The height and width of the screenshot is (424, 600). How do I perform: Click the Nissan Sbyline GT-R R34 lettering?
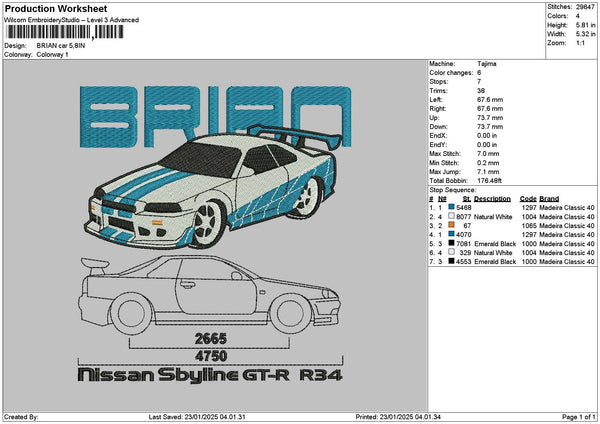(x=210, y=375)
